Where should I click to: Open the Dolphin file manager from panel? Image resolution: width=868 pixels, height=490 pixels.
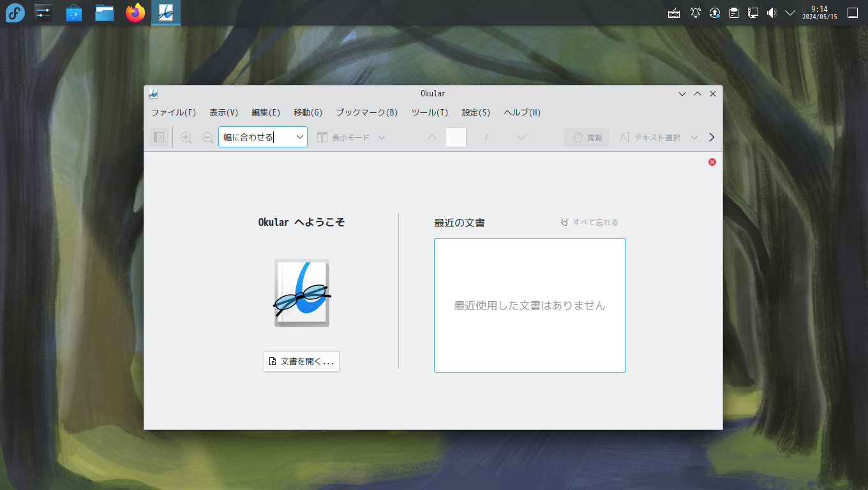pos(105,13)
